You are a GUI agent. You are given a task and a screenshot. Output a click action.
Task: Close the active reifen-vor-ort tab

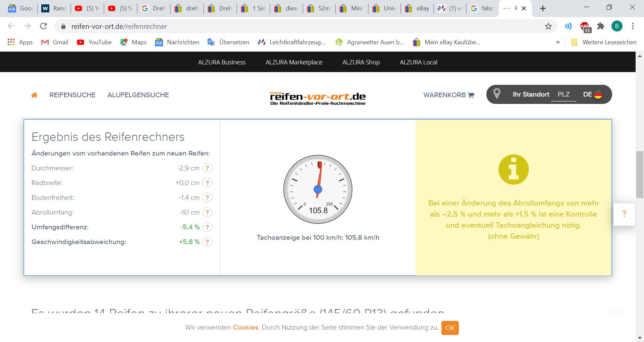tap(524, 8)
